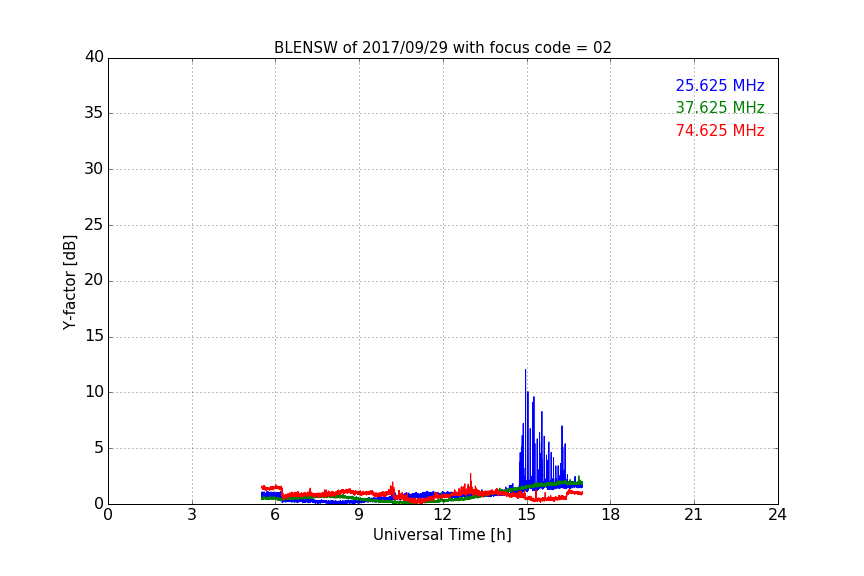
Task: Select the 37.625 MHz legend label
Action: point(720,107)
